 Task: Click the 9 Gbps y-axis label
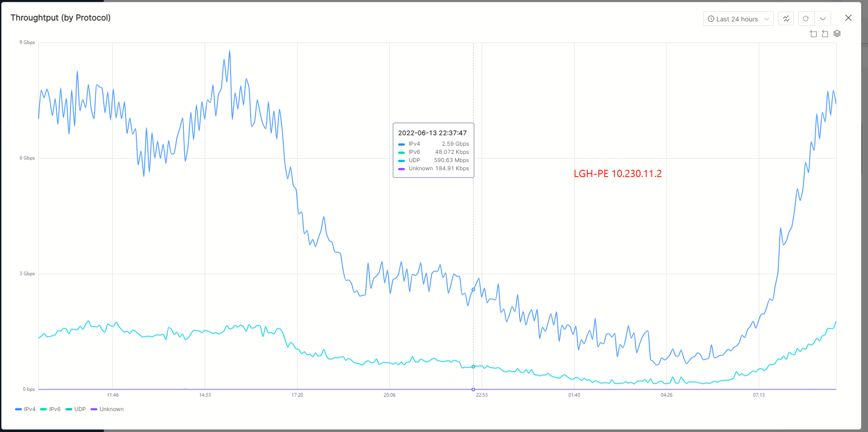click(27, 42)
